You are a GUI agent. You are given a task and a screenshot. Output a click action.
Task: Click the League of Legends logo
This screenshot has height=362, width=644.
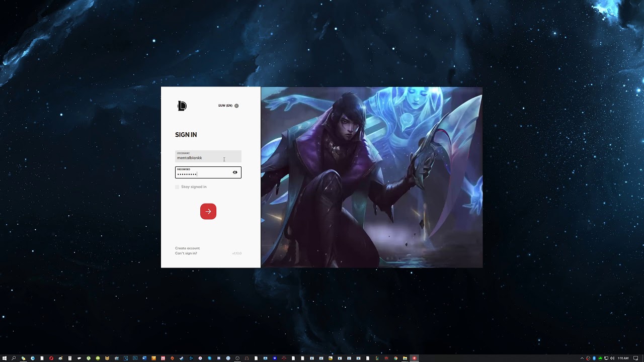182,106
